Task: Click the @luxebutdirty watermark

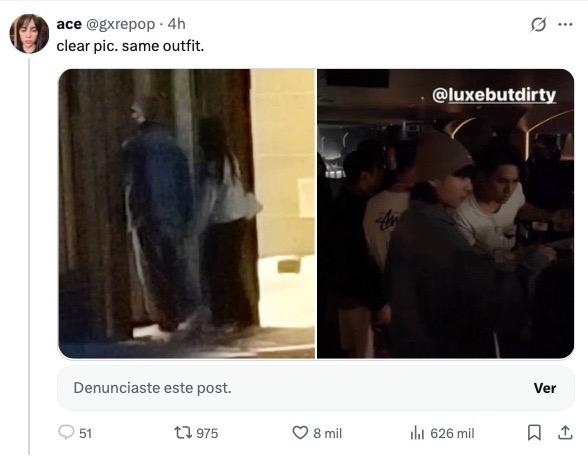Action: [x=494, y=95]
